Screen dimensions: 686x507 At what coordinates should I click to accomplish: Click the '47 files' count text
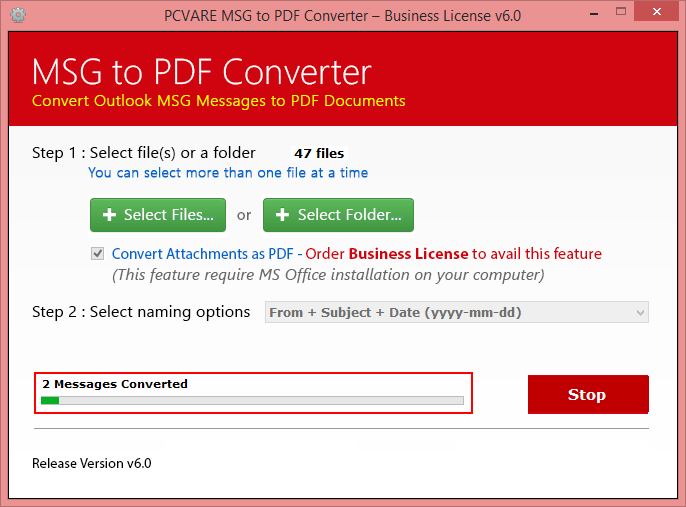pyautogui.click(x=319, y=154)
